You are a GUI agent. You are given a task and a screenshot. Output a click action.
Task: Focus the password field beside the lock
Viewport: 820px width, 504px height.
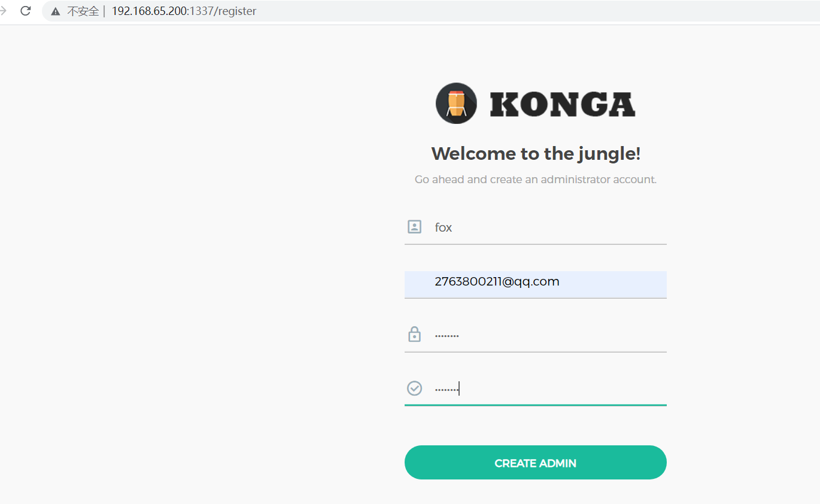point(536,336)
